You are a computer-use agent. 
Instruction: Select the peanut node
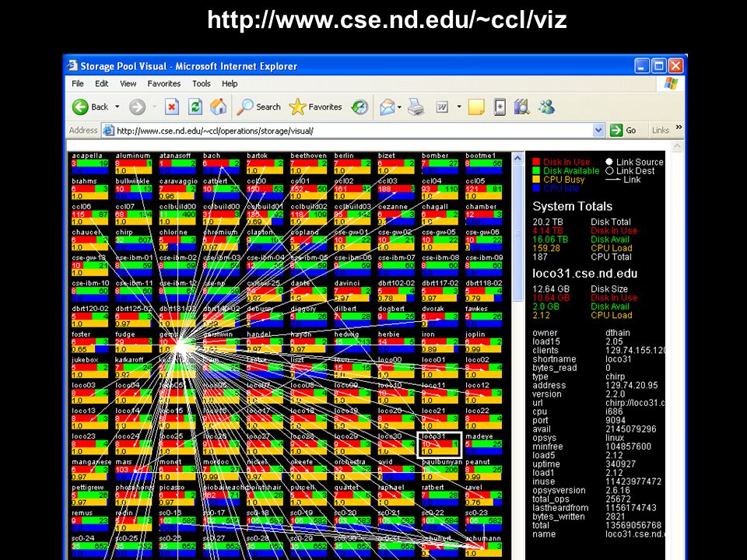point(483,470)
